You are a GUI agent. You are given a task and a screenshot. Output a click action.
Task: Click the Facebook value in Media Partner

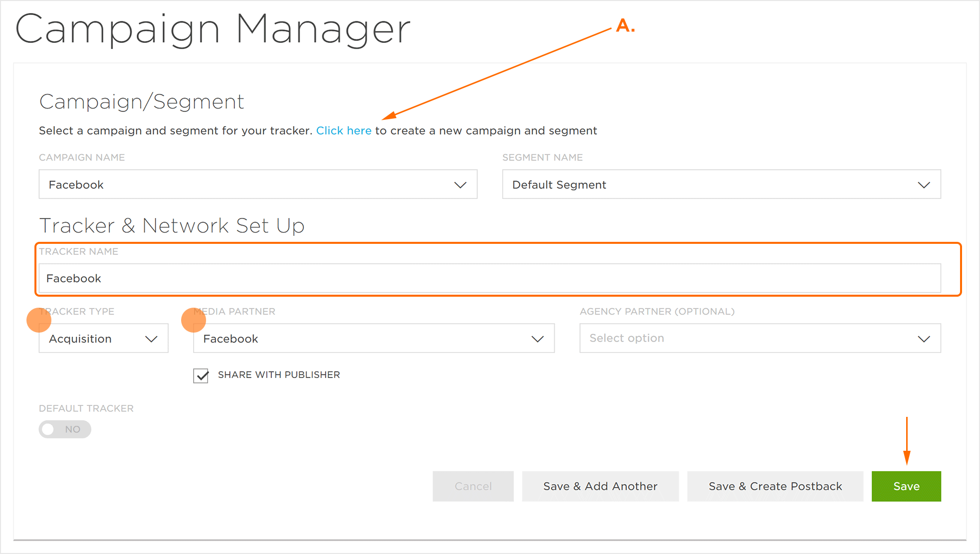click(231, 339)
